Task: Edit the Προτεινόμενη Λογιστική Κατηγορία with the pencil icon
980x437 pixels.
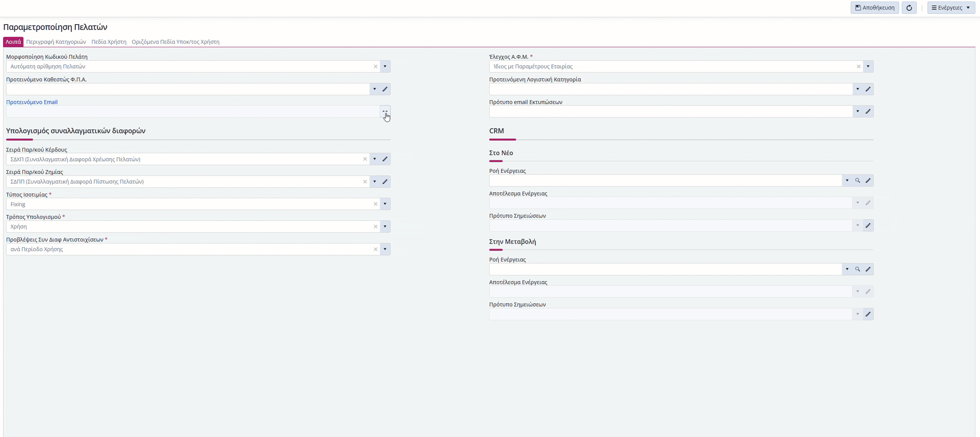Action: [868, 89]
